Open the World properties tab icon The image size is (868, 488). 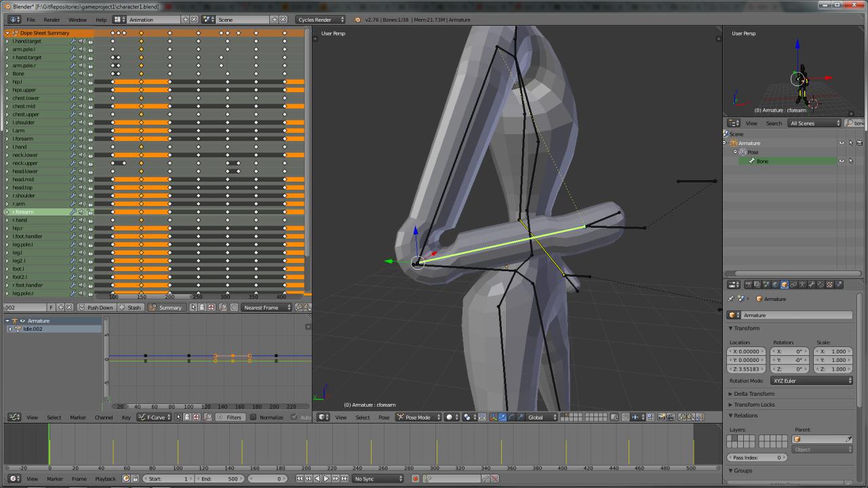tap(775, 285)
